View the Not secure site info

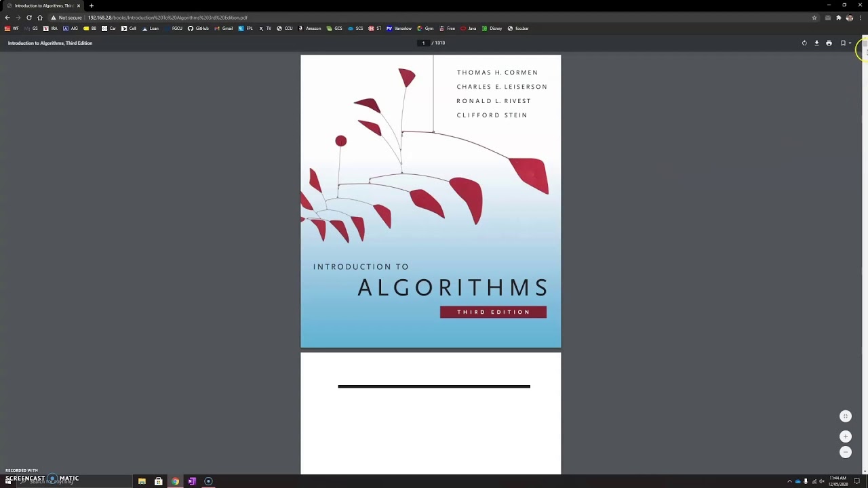tap(66, 18)
